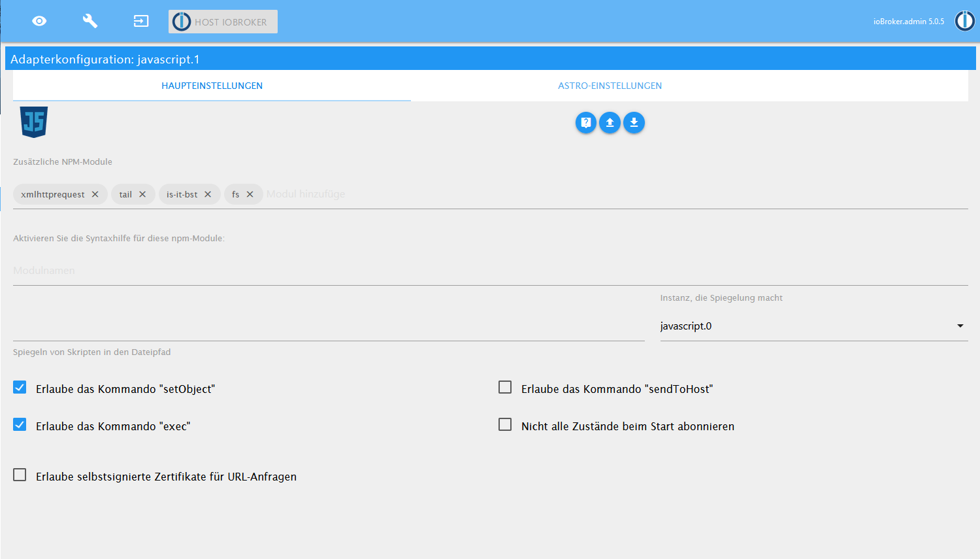Screen dimensions: 980x559
Task: Select the HOST IOBROKER button
Action: (223, 22)
